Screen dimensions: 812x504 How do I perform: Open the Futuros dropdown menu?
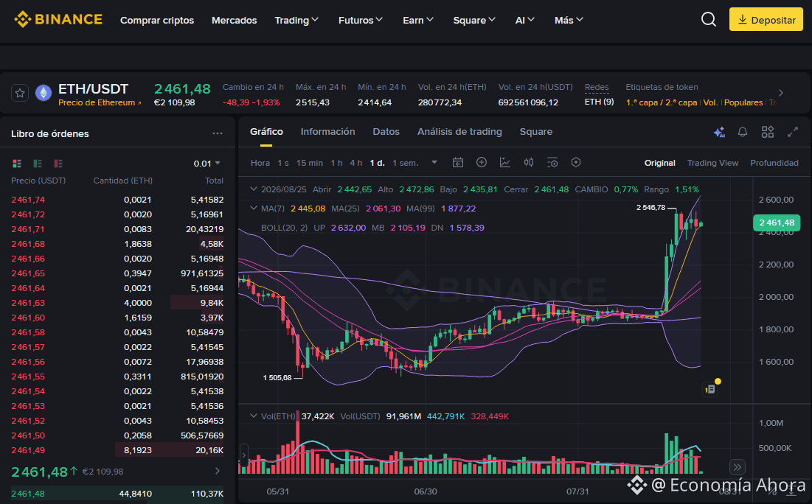click(361, 20)
